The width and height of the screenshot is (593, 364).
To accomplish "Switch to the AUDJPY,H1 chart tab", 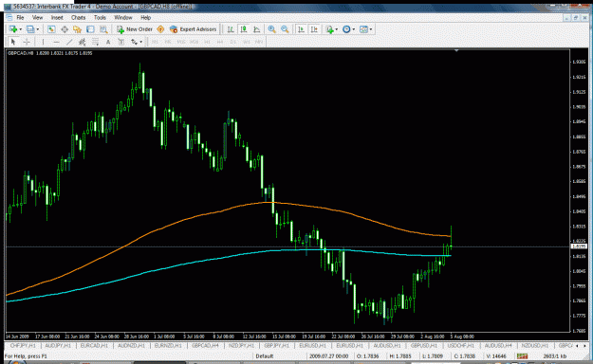I will coord(58,345).
